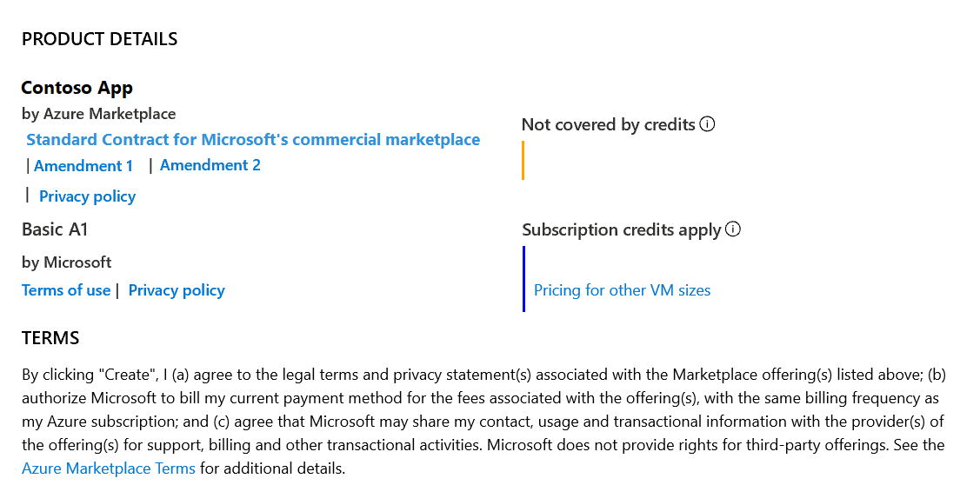Image resolution: width=980 pixels, height=485 pixels.
Task: Click info icon beside Subscription credits apply
Action: pyautogui.click(x=733, y=229)
